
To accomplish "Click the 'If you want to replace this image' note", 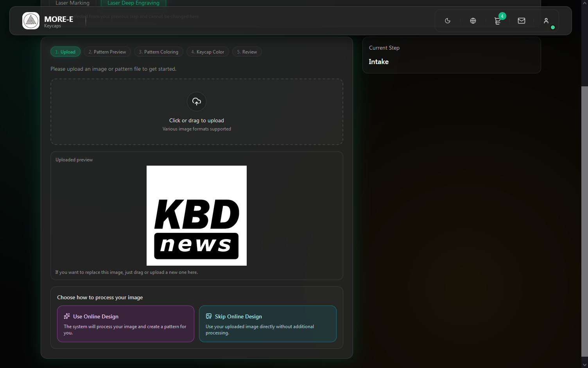I will 127,272.
